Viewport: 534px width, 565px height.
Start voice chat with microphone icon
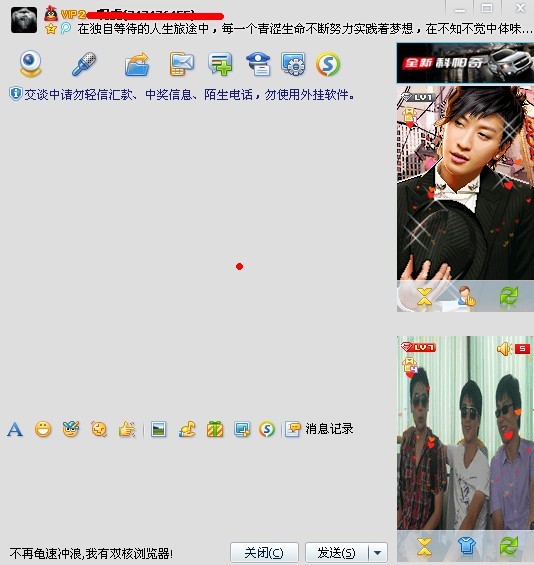pyautogui.click(x=84, y=64)
